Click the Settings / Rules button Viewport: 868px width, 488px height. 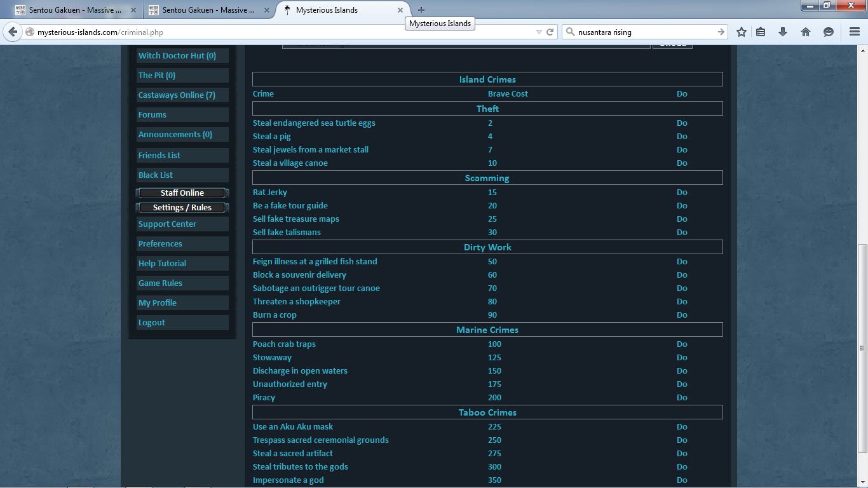pos(182,207)
